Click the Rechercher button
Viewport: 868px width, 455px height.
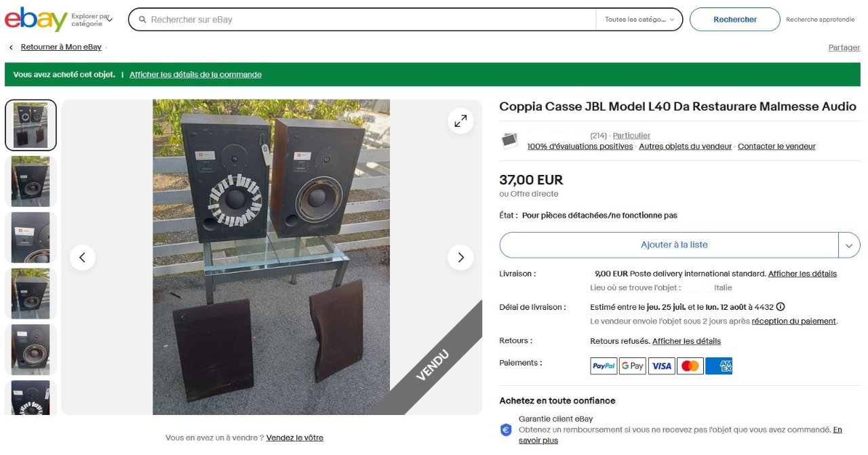735,20
